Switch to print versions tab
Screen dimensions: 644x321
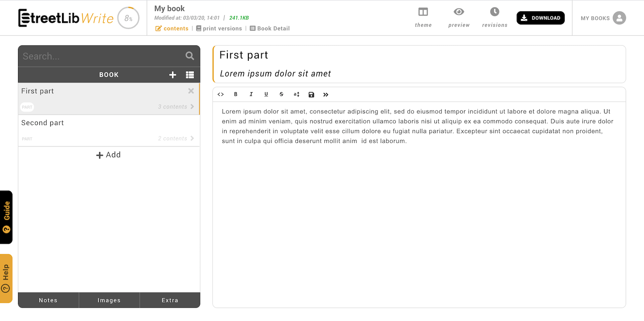pyautogui.click(x=219, y=29)
